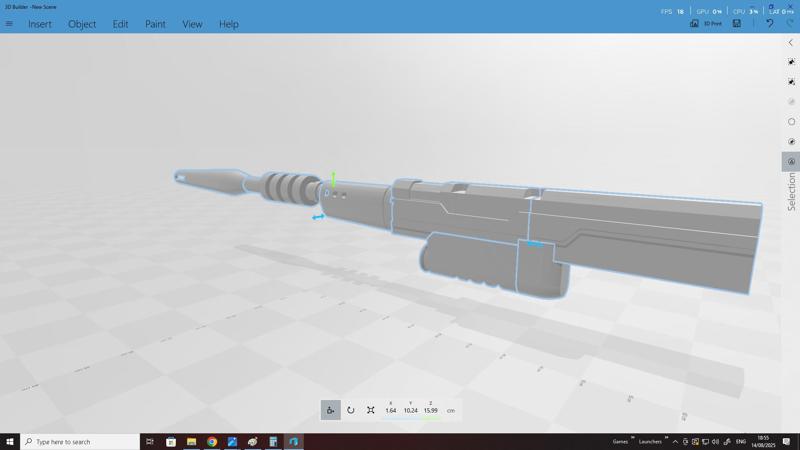Select the lower foregrip part of the model
This screenshot has height=450, width=800.
click(x=469, y=260)
